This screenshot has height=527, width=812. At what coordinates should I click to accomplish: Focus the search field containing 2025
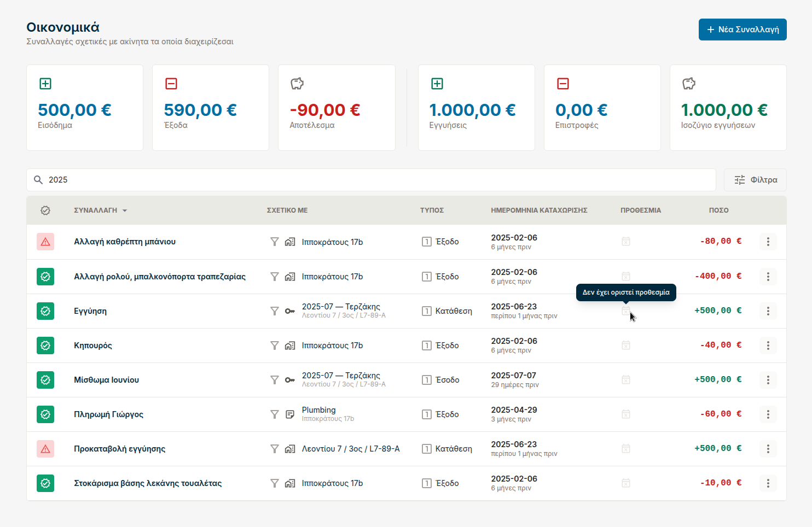point(371,180)
